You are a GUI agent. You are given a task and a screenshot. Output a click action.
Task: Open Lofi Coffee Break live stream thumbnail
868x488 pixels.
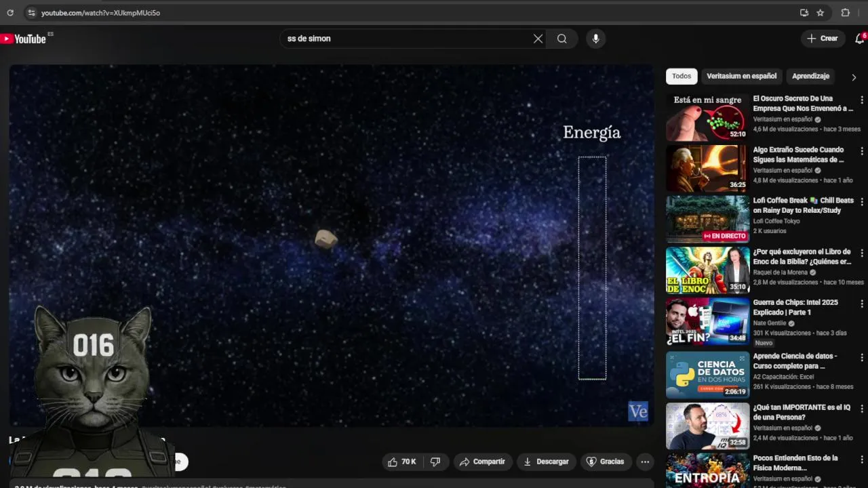coord(707,219)
